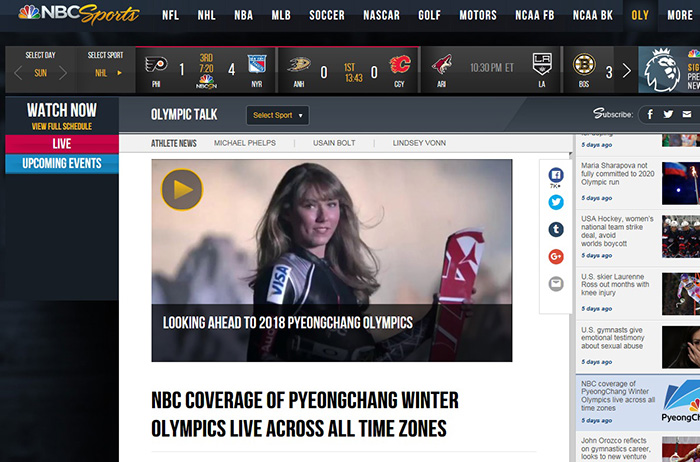
Task: Go to the GOLF section
Action: (429, 15)
